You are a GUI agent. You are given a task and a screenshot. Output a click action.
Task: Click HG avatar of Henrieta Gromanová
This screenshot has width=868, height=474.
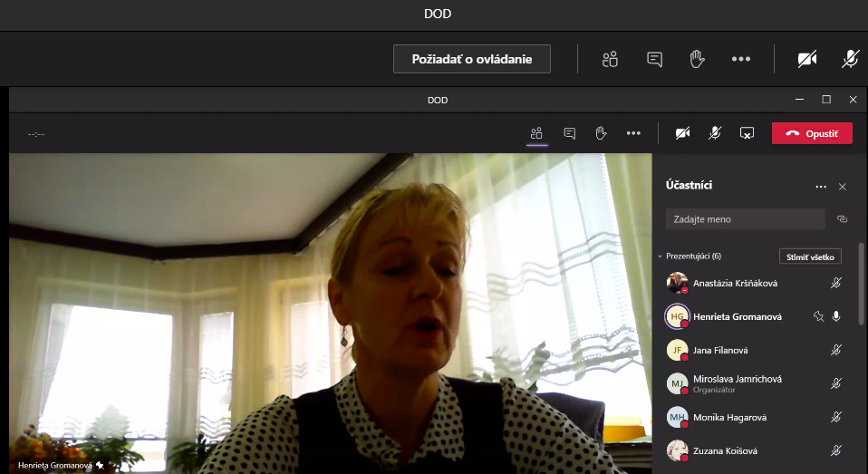tap(677, 316)
